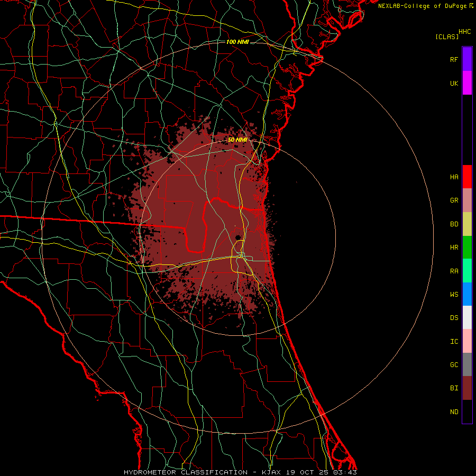
Task: Click the NEXLAB-College of DuPage title text
Action: point(422,6)
